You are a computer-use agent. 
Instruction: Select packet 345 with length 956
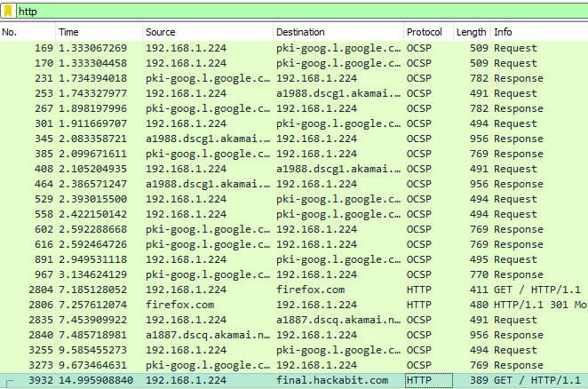(293, 139)
